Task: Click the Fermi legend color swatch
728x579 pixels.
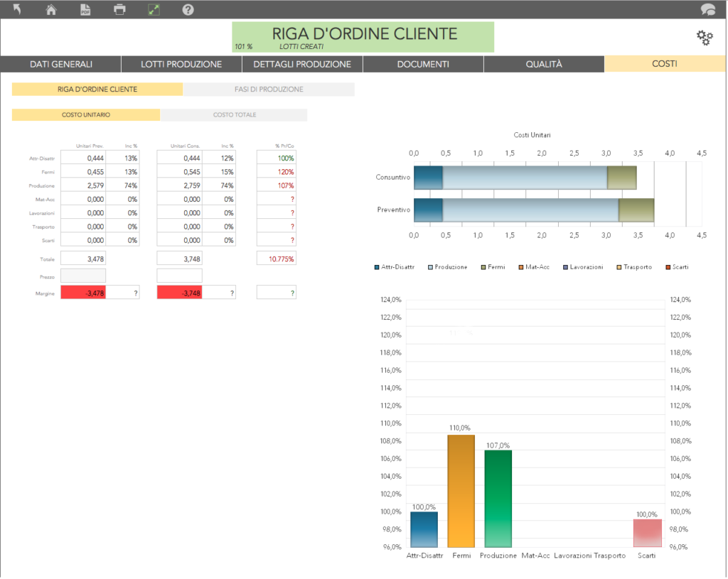Action: (483, 267)
